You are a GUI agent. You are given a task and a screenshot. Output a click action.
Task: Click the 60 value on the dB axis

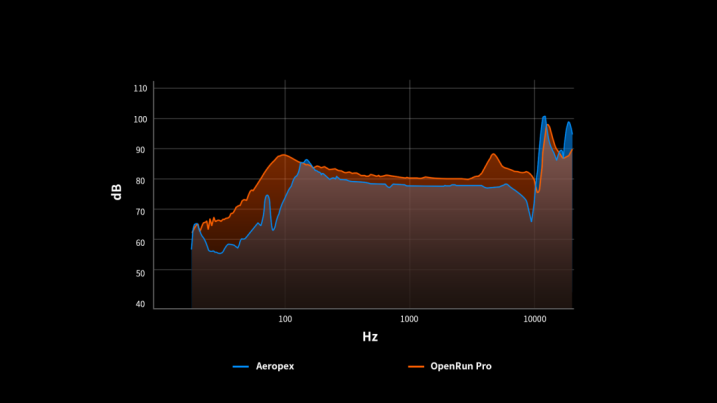pos(140,243)
